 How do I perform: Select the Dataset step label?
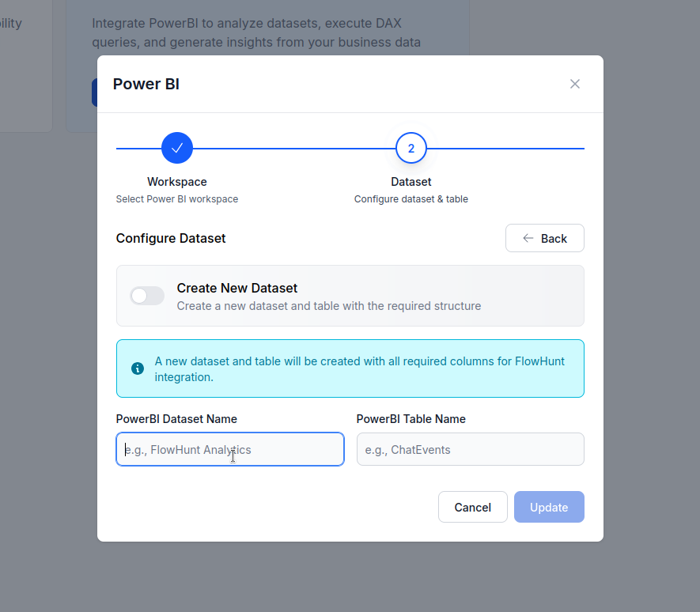tap(411, 182)
